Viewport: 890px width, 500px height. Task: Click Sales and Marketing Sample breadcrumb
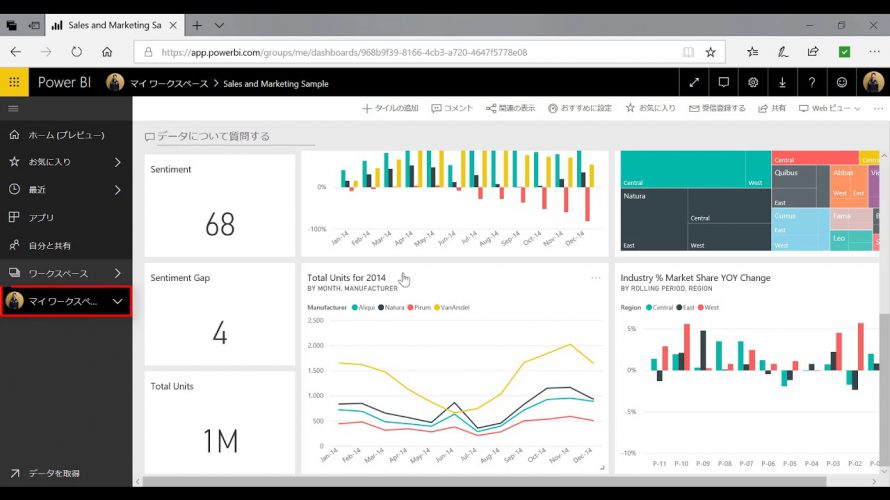(276, 83)
